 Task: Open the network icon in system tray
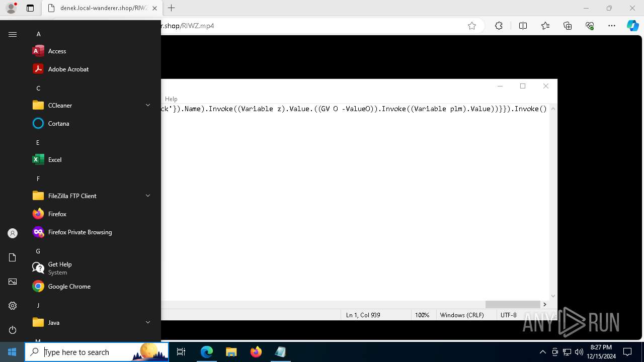pyautogui.click(x=567, y=352)
